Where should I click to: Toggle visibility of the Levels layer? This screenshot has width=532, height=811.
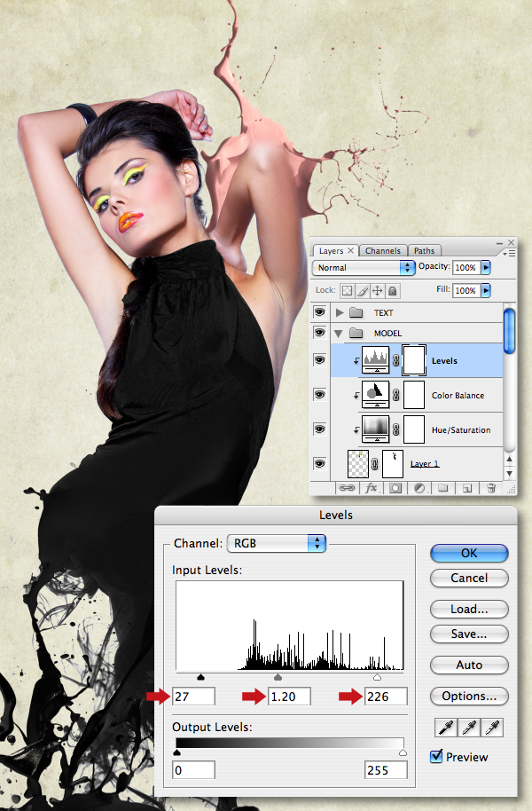click(x=320, y=360)
